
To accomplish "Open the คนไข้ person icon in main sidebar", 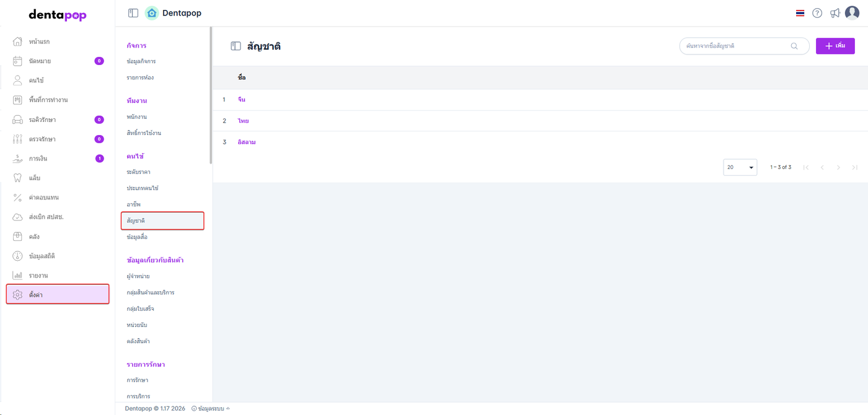I will (x=18, y=81).
